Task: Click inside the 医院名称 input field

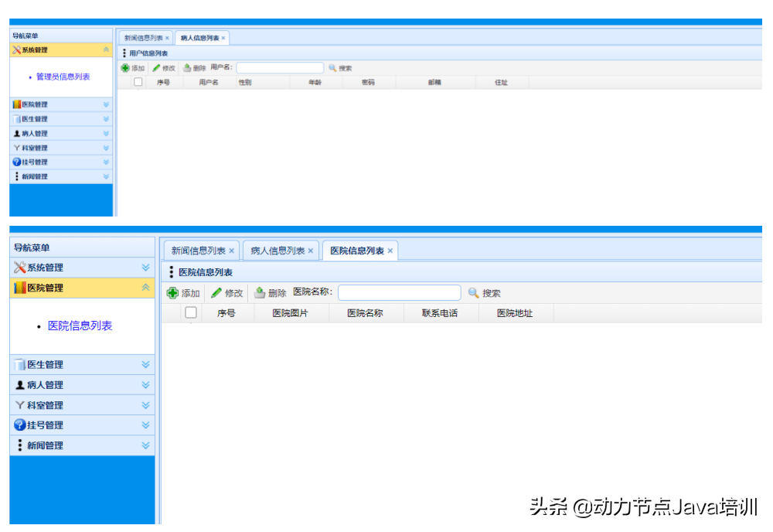Action: click(398, 293)
